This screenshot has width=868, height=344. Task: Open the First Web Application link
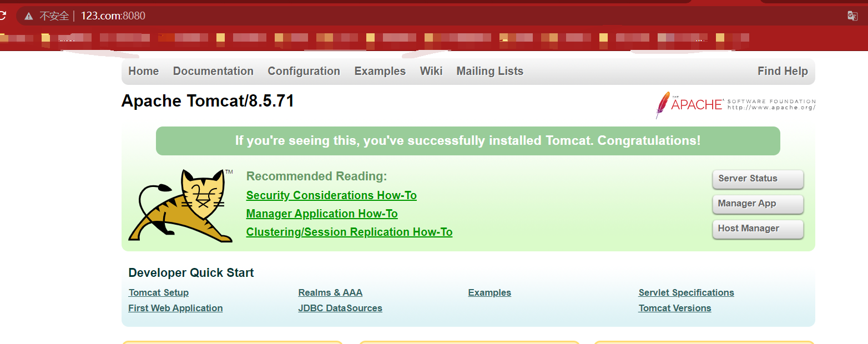[175, 308]
